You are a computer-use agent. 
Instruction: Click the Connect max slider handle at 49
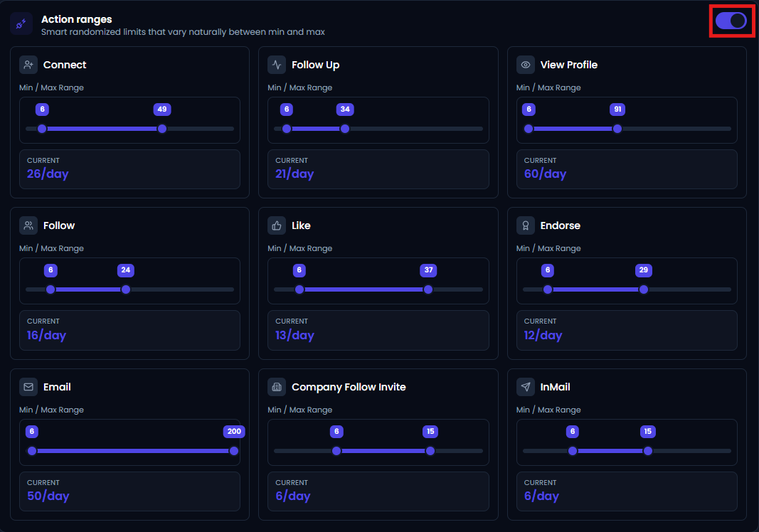click(x=162, y=129)
